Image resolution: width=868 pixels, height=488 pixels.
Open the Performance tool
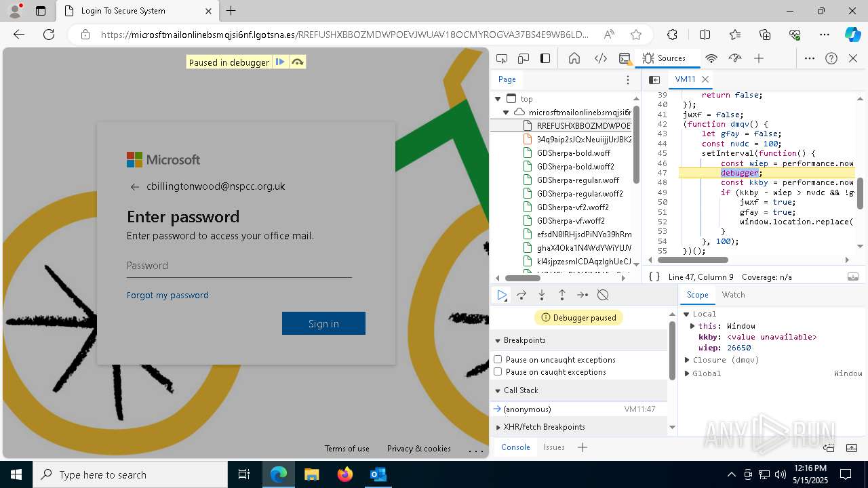[x=735, y=58]
